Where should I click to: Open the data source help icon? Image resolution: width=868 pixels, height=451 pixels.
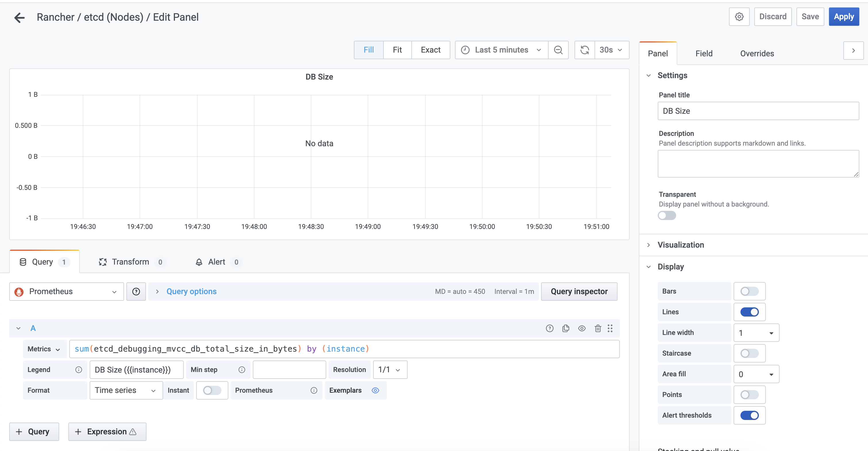click(136, 291)
